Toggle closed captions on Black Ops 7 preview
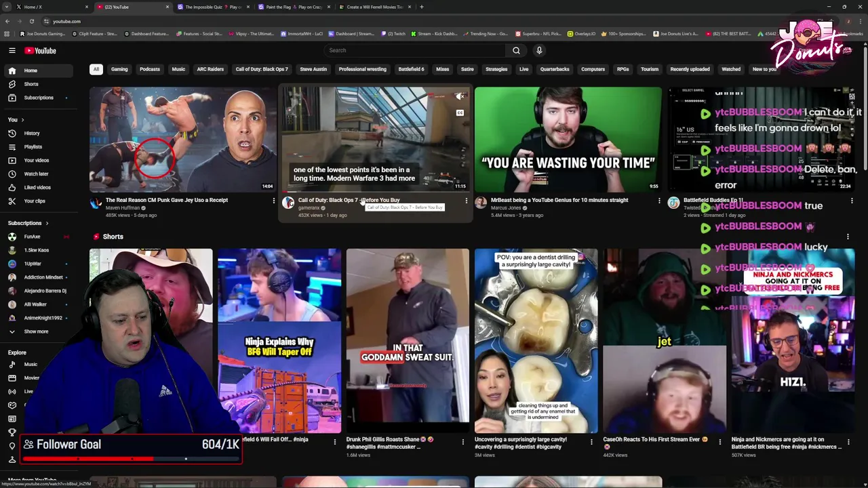The image size is (868, 488). click(460, 113)
